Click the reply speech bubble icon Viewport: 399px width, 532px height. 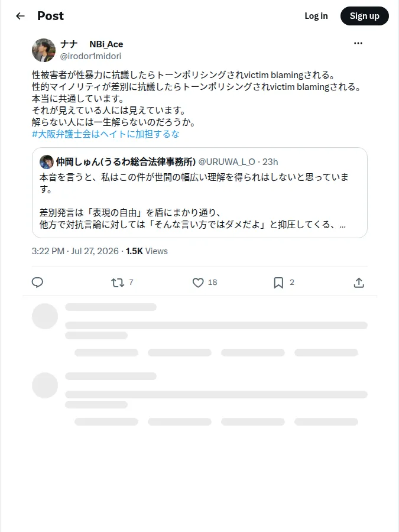click(x=37, y=283)
